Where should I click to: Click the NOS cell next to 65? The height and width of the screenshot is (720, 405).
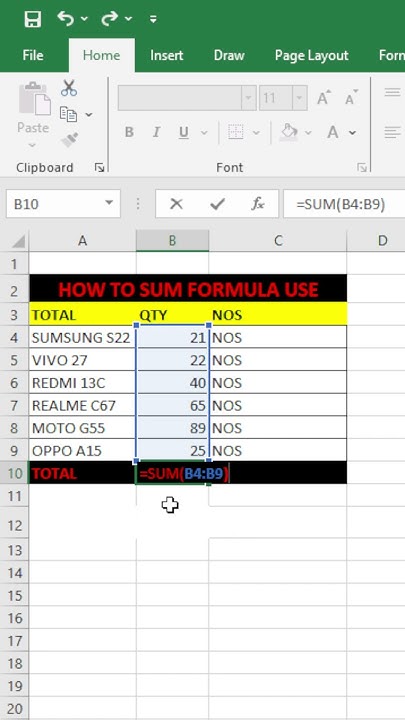point(278,405)
